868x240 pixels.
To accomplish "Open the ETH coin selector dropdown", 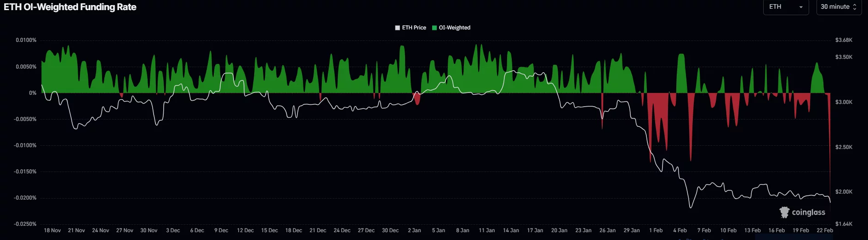I will coord(786,7).
